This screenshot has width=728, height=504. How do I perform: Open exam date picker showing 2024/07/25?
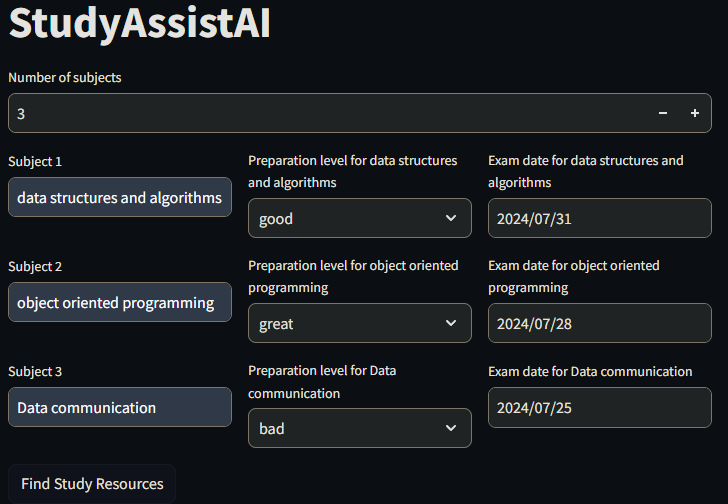point(599,407)
